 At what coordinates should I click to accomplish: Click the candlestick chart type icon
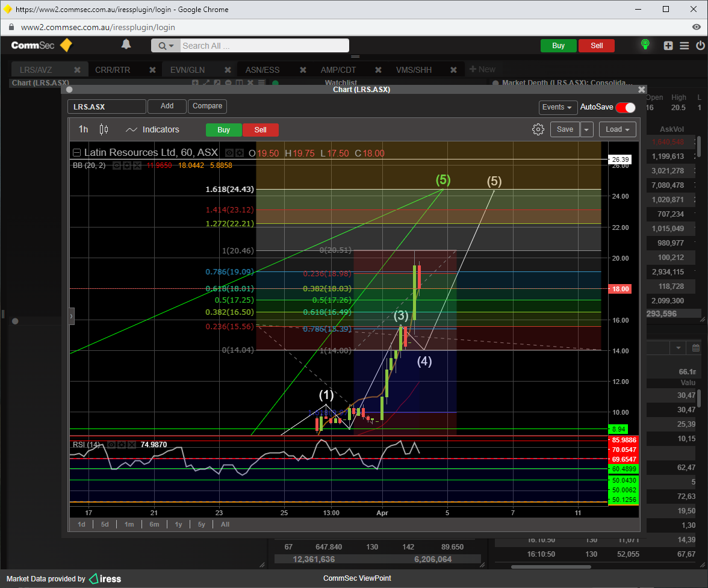click(104, 129)
